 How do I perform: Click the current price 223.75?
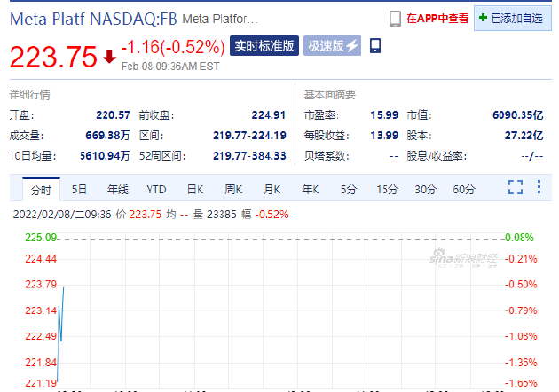(53, 57)
